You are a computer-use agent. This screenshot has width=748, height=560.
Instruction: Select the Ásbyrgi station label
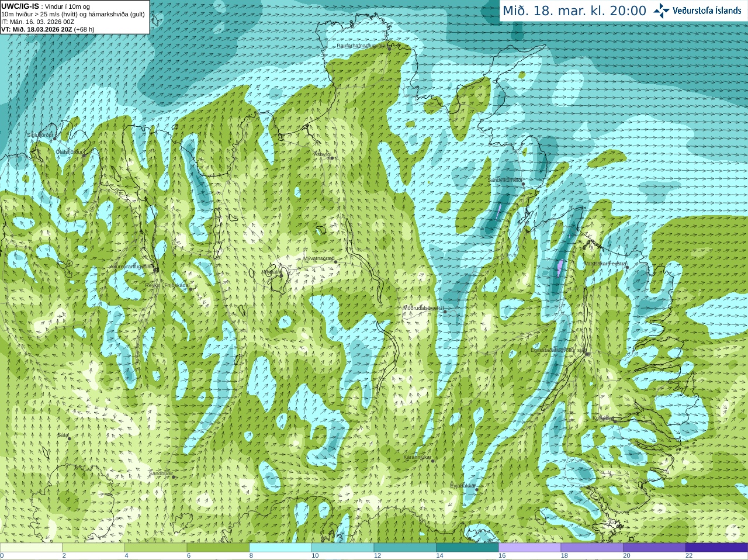(322, 154)
